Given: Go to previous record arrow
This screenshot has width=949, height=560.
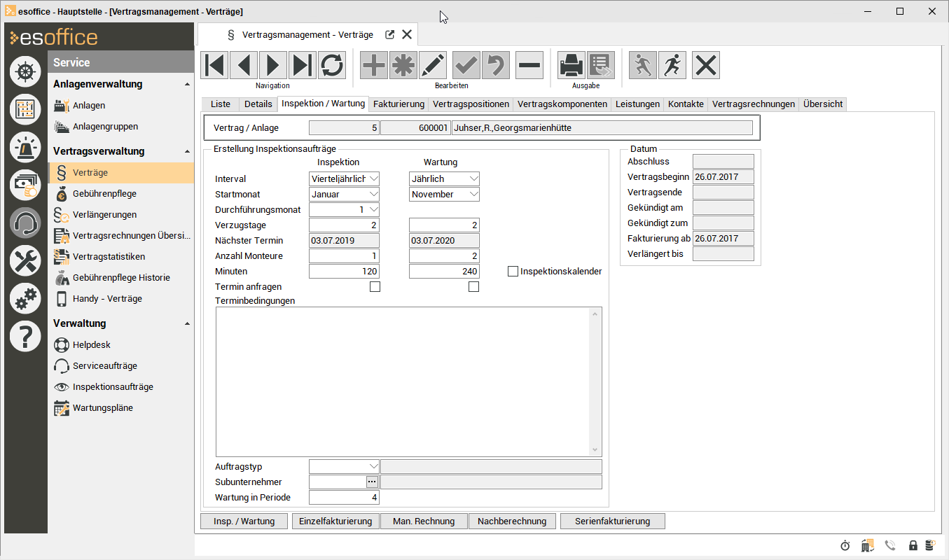Looking at the screenshot, I should pyautogui.click(x=244, y=65).
